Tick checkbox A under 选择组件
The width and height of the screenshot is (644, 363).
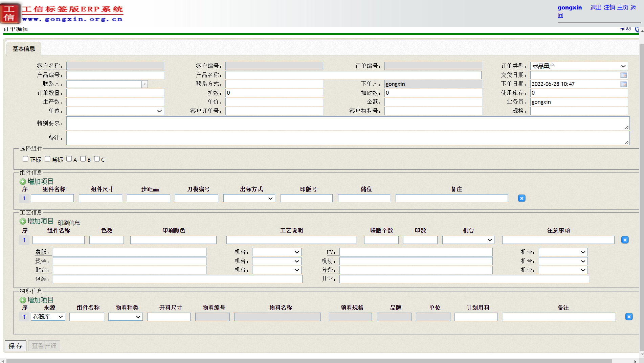pos(69,158)
